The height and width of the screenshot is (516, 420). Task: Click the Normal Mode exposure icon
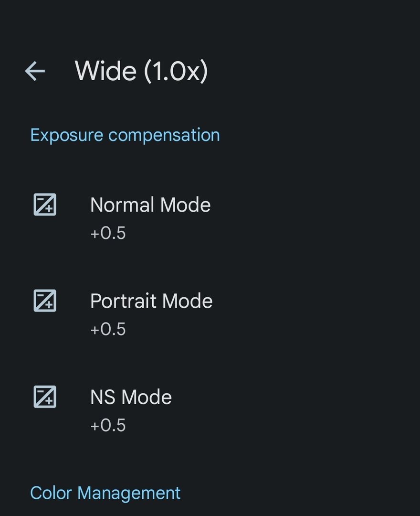tap(45, 204)
